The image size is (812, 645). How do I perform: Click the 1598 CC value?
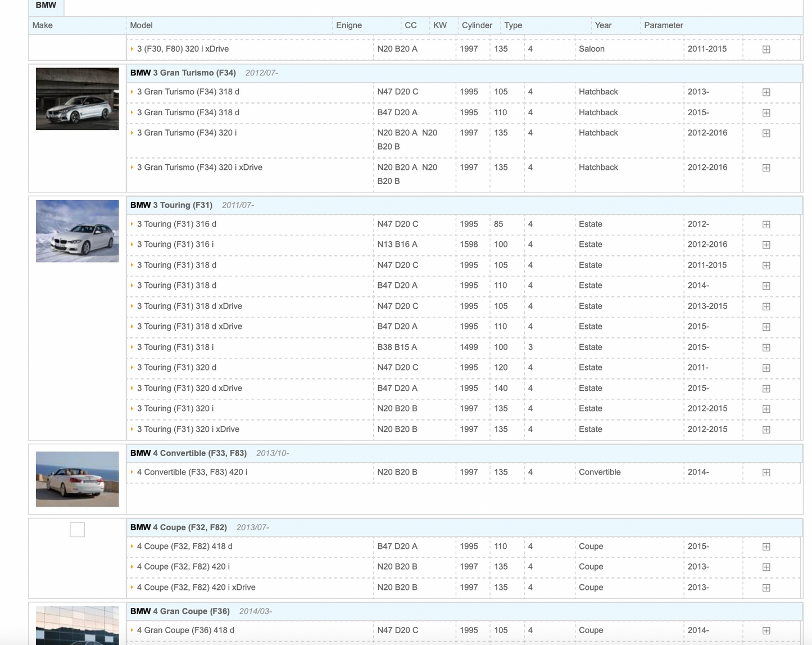(x=469, y=244)
